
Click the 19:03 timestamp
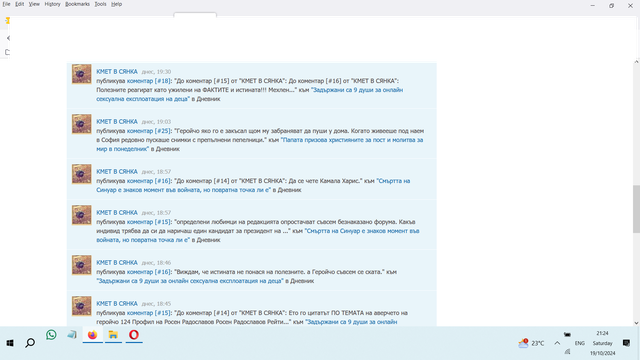[x=156, y=122]
